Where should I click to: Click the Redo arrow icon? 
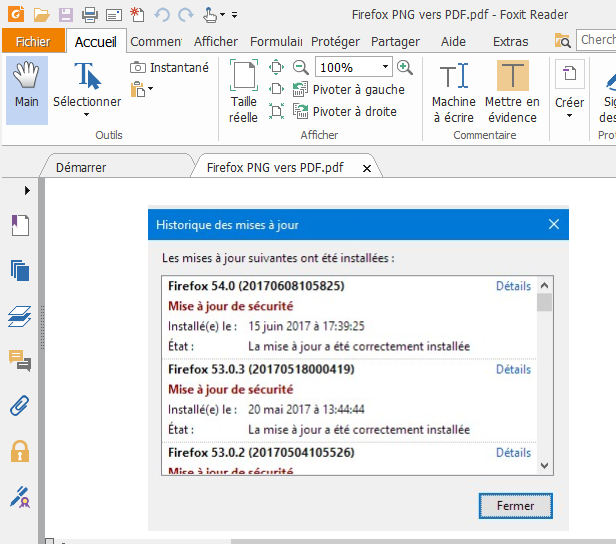[x=185, y=15]
